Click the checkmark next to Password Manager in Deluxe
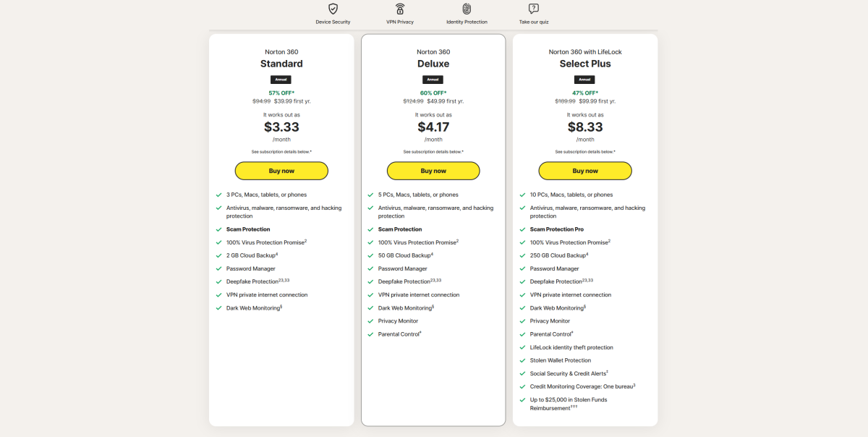Screen dimensions: 868x437 (370, 268)
